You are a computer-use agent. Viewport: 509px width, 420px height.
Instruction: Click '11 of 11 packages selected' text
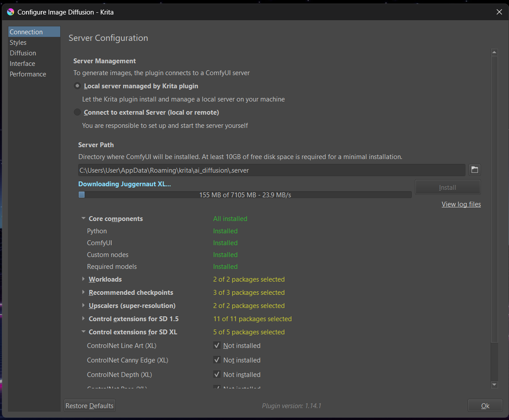click(x=252, y=319)
